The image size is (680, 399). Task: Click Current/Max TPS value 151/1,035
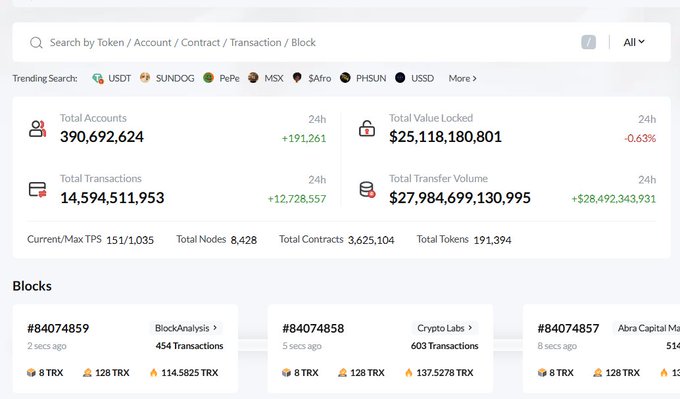coord(130,240)
